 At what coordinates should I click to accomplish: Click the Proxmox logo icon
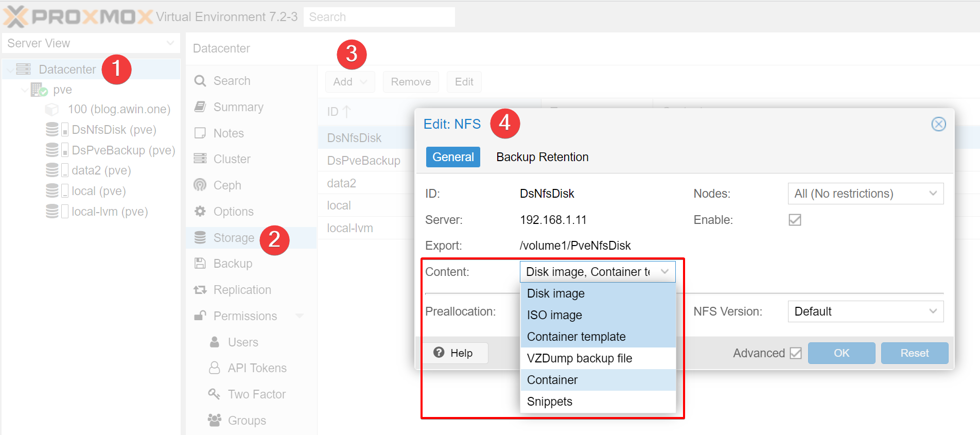[15, 16]
